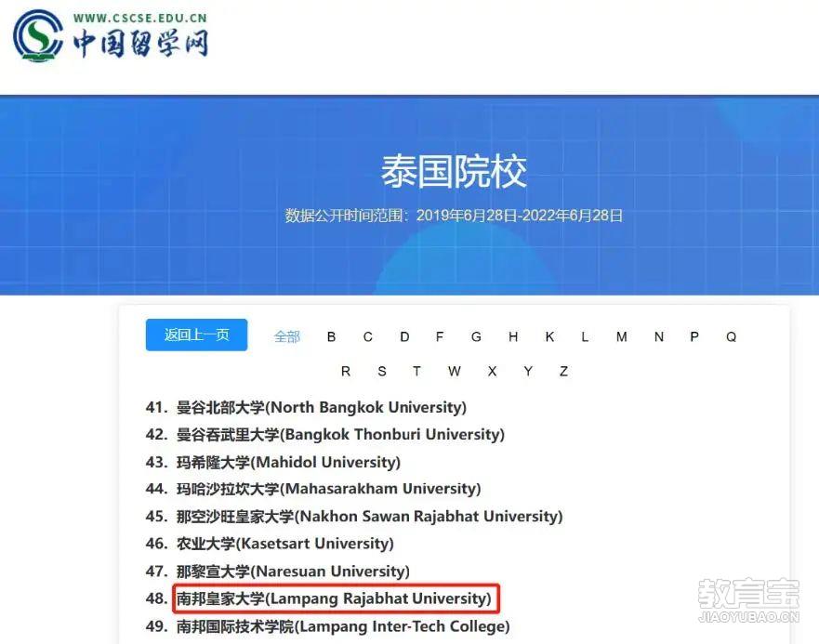The width and height of the screenshot is (819, 644).
Task: Click the WWW.CSCSE.EDU.CN web address text
Action: (140, 19)
